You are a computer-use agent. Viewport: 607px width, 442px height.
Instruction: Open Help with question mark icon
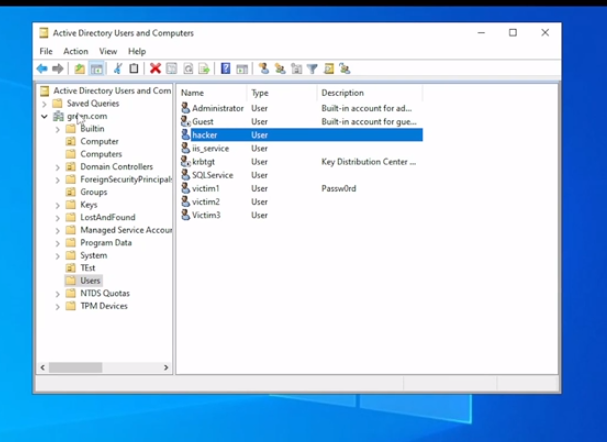coord(225,69)
